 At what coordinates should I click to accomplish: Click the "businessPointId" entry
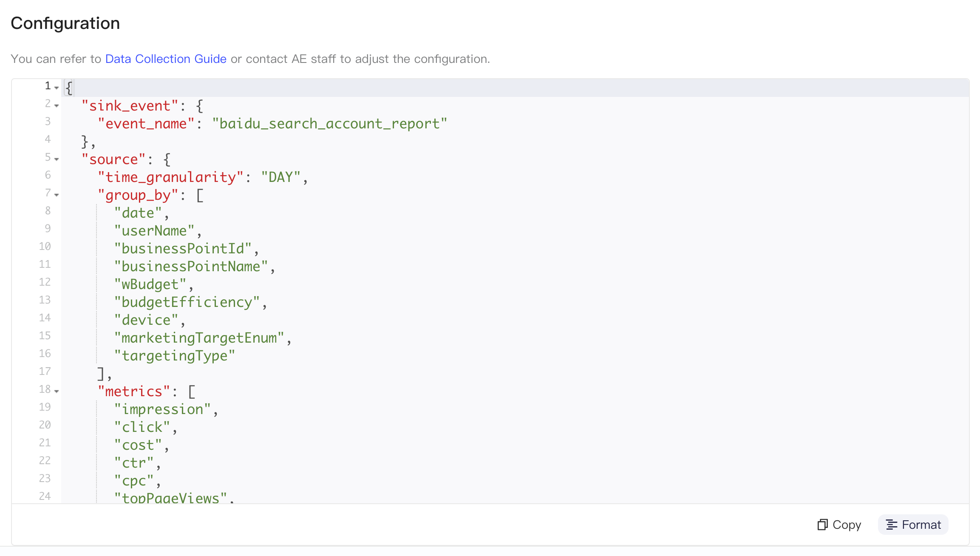[x=183, y=249]
